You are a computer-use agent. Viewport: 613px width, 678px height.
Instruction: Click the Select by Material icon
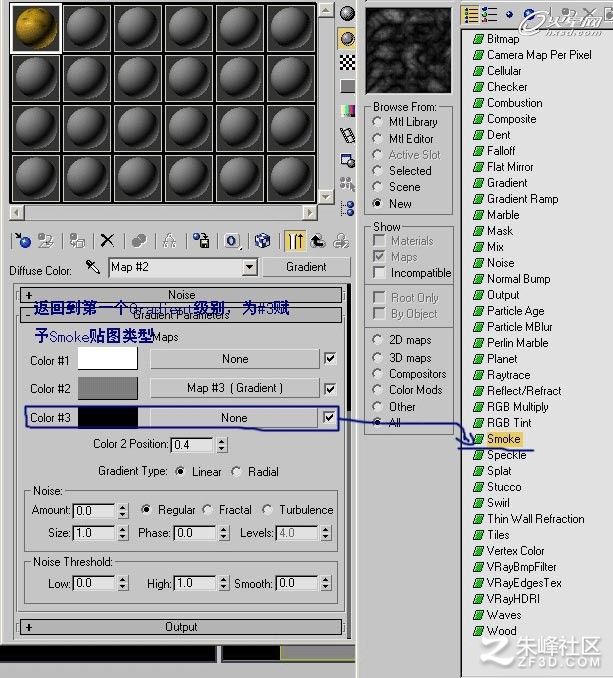(x=347, y=184)
